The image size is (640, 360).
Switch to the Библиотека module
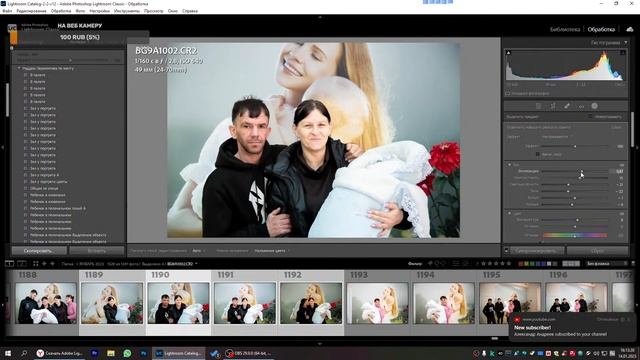[x=565, y=29]
